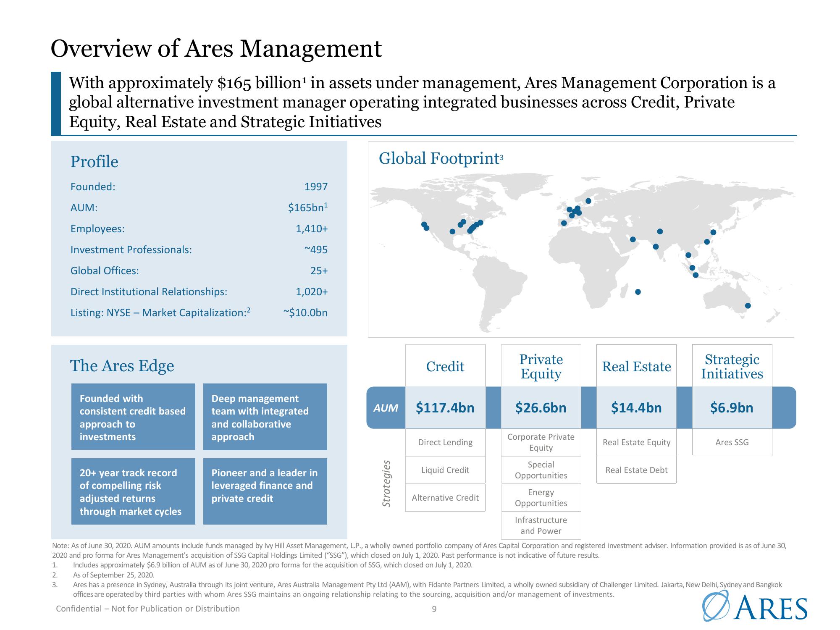
Task: Click the page number 9
Action: (434, 609)
